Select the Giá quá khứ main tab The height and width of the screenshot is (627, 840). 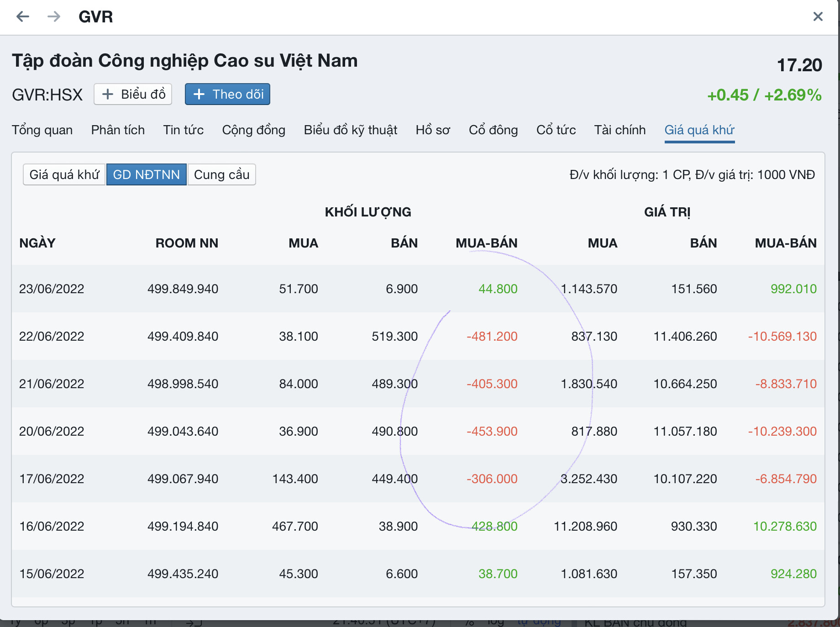point(699,130)
